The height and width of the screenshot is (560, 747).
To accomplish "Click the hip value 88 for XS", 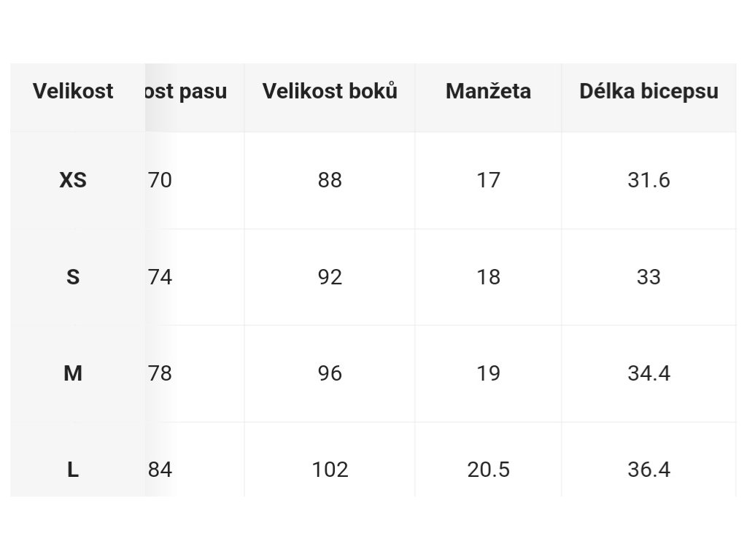I will tap(330, 181).
